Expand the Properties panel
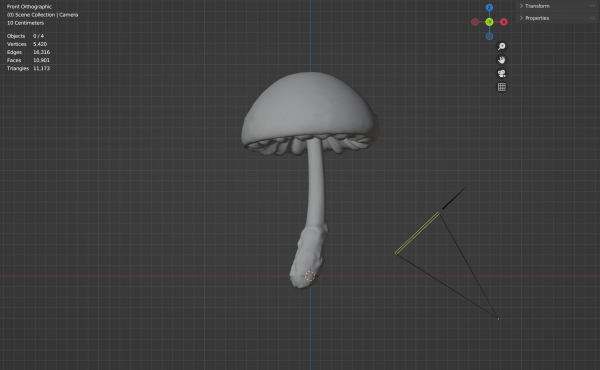Image resolution: width=600 pixels, height=370 pixels. coord(534,18)
